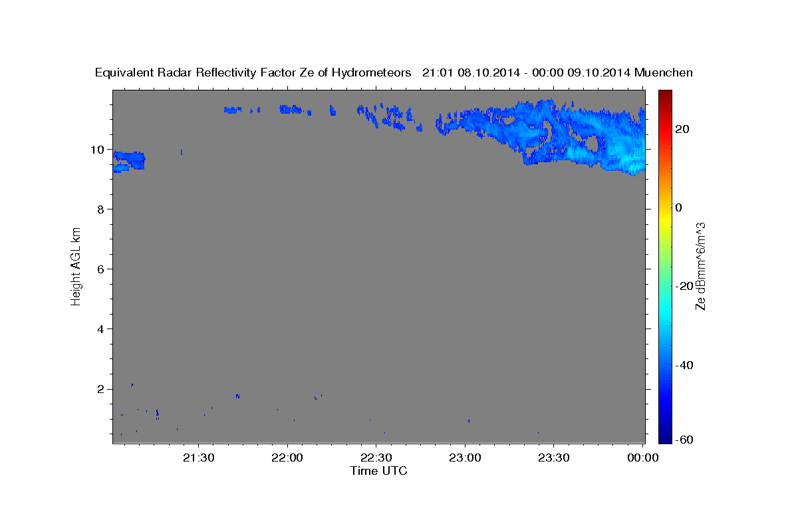Image resolution: width=798 pixels, height=532 pixels.
Task: Click the 'Height AGL km' axis label
Action: [x=76, y=266]
